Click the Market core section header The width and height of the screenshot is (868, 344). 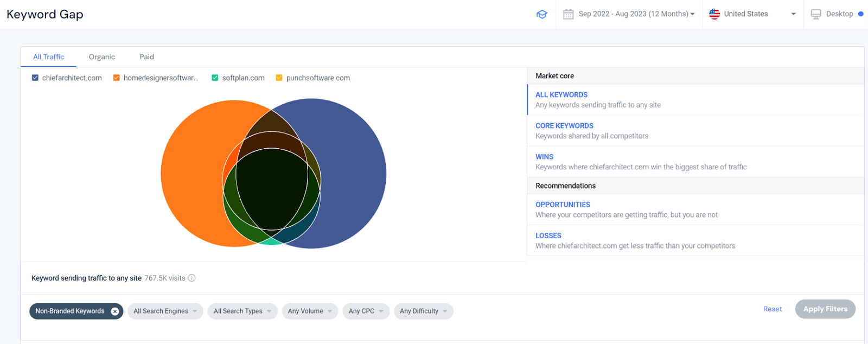tap(695, 76)
